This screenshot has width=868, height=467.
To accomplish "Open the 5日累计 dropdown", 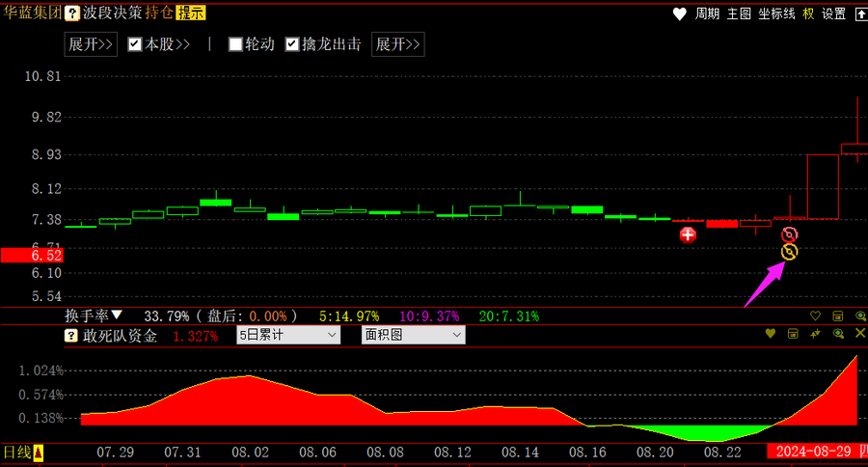I will tap(288, 335).
